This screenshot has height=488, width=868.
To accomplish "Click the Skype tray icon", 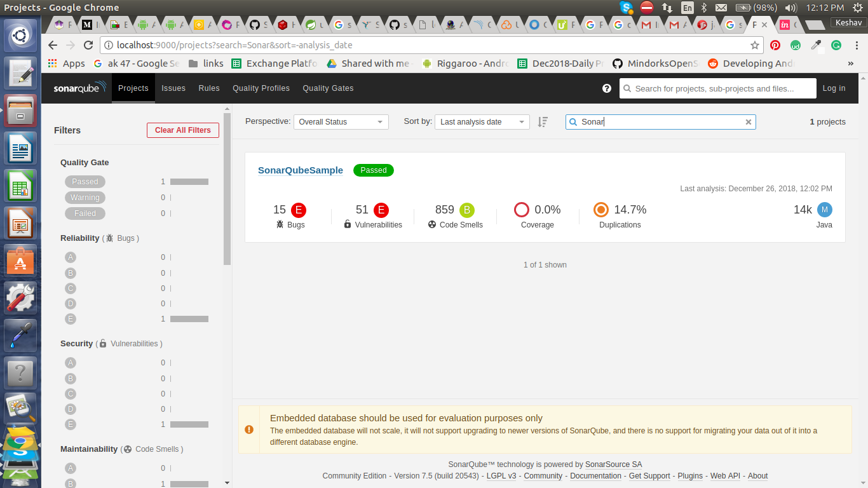I will click(627, 8).
